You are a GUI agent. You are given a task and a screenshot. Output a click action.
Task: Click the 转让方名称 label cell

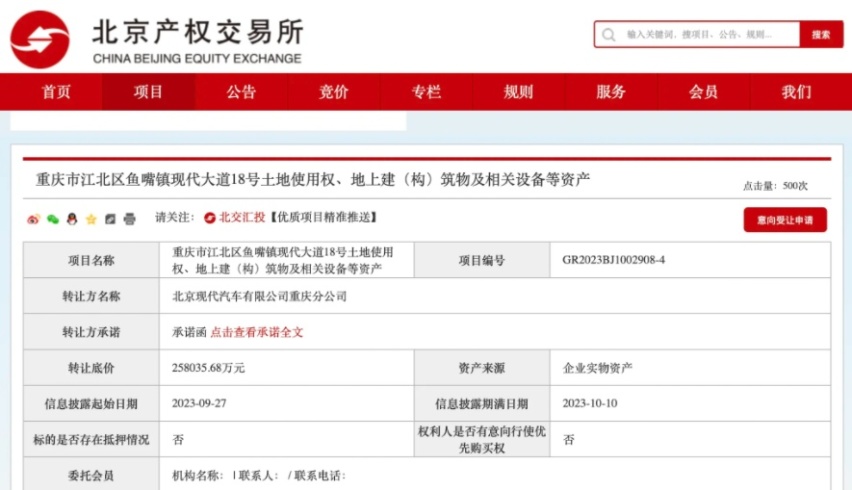pos(91,296)
